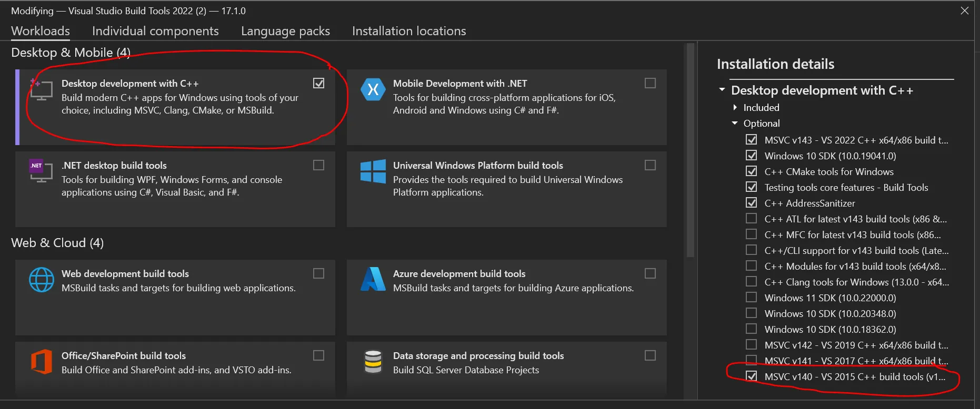The height and width of the screenshot is (409, 980).
Task: Click the Data storage database icon
Action: pyautogui.click(x=373, y=362)
